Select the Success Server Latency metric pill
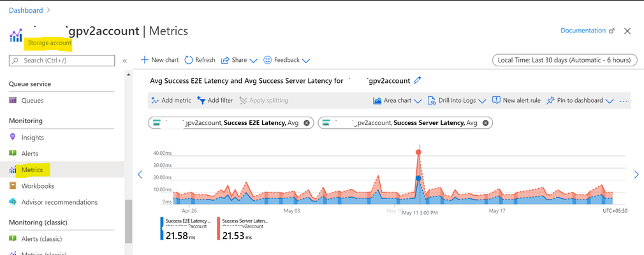 click(x=405, y=123)
